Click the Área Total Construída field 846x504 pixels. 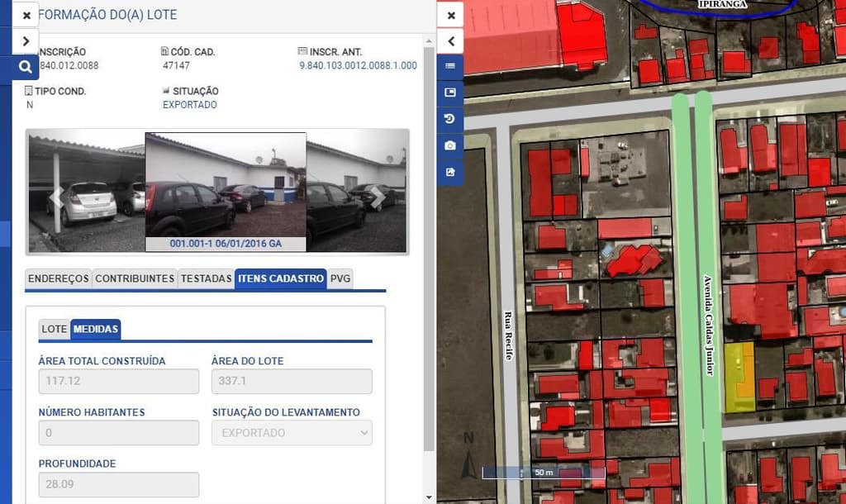coord(119,381)
